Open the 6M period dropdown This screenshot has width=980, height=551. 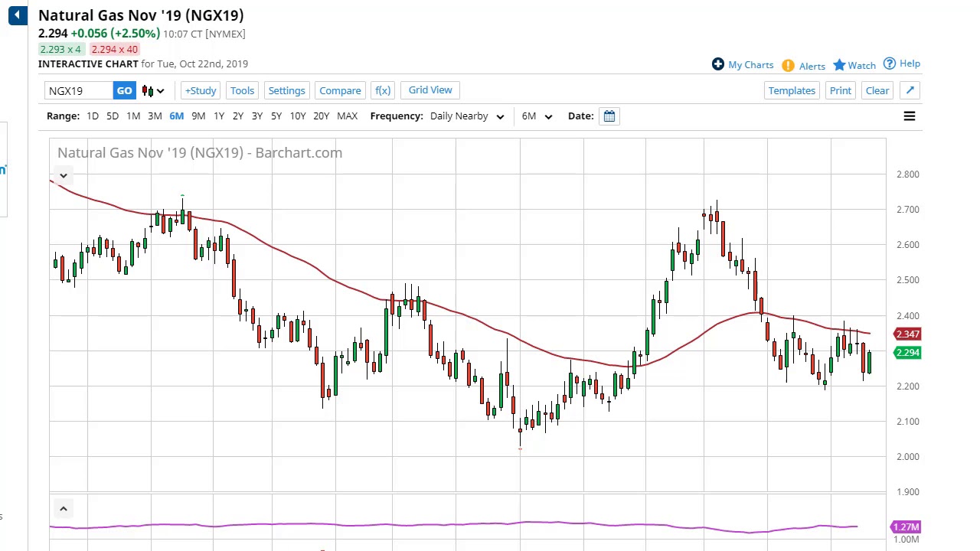pos(537,116)
